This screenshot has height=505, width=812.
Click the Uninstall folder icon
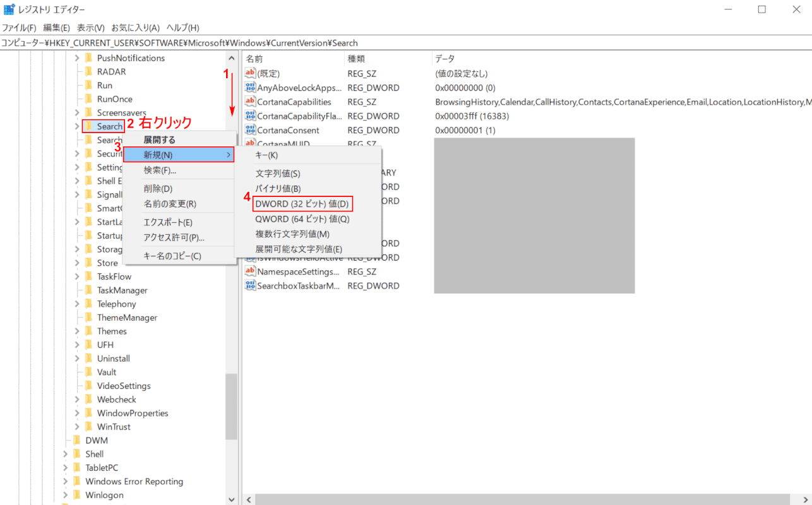(88, 359)
